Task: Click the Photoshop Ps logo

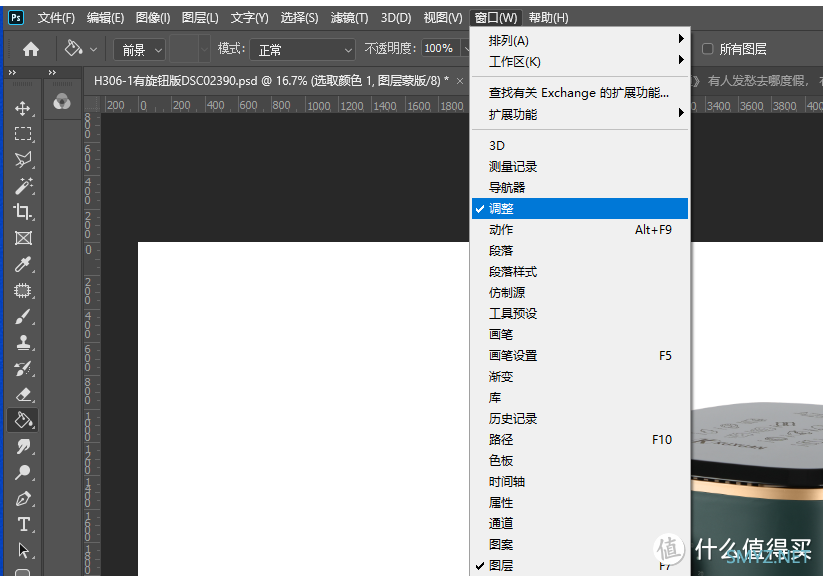Action: click(x=16, y=18)
